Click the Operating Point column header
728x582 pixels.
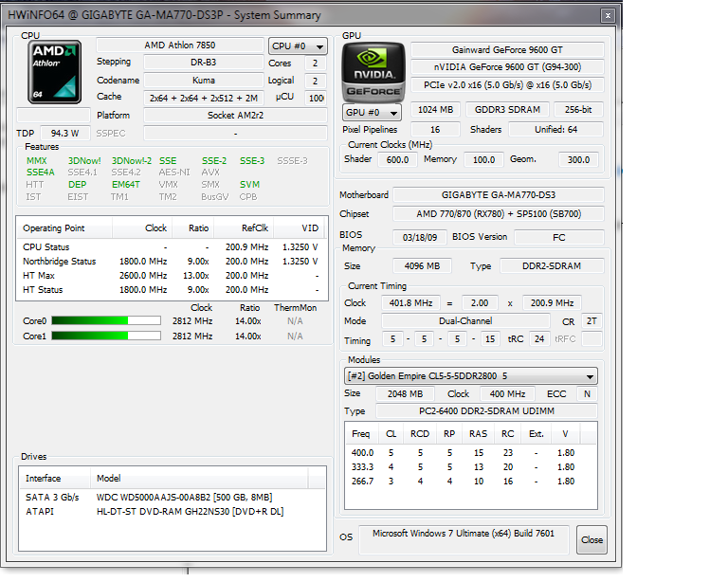pos(64,228)
